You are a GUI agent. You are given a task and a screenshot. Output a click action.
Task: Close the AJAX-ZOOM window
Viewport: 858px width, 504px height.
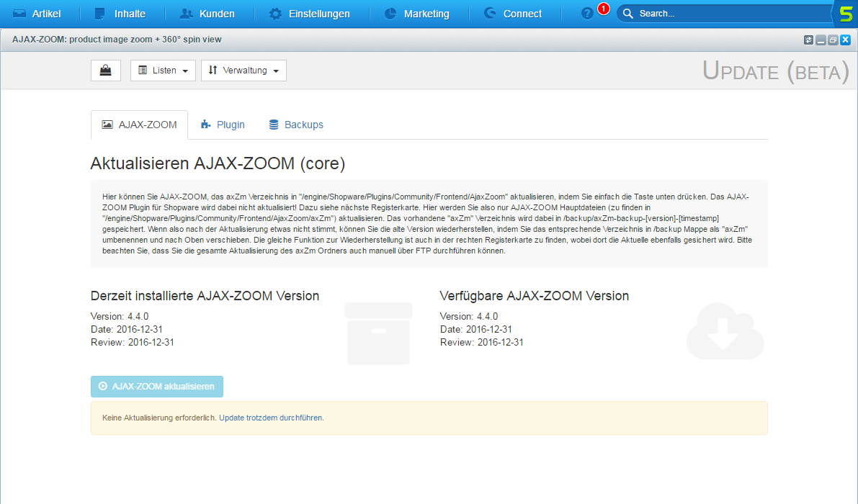tap(846, 40)
